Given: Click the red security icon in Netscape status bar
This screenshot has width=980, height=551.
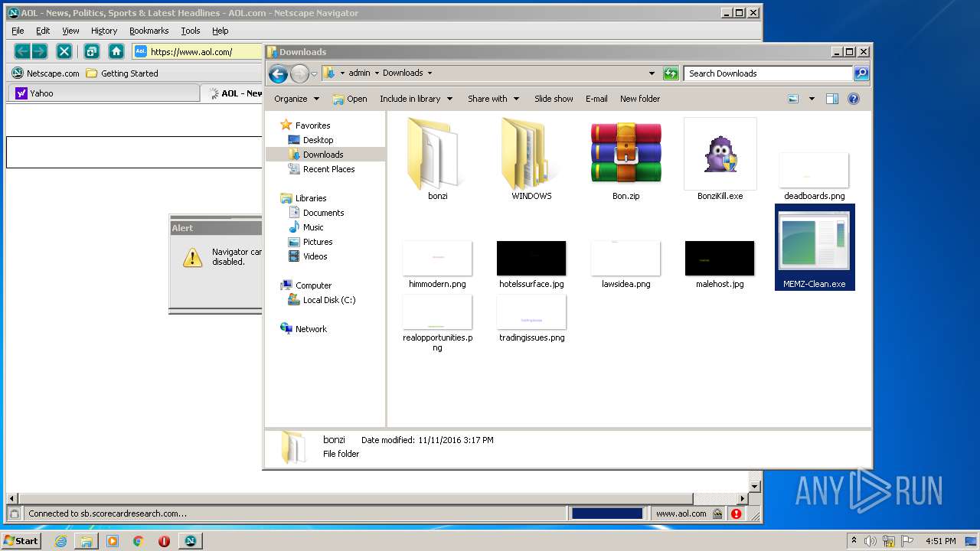Looking at the screenshot, I should pyautogui.click(x=737, y=514).
